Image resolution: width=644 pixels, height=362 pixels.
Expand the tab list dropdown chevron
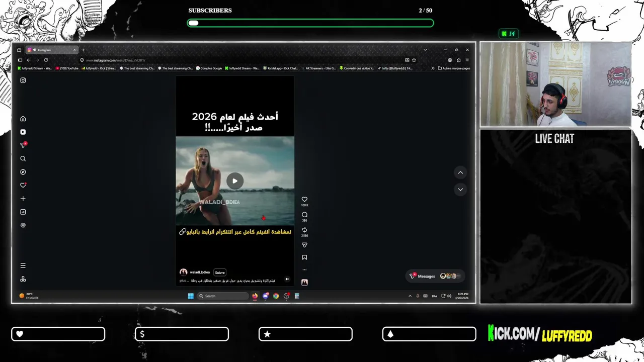pos(425,50)
